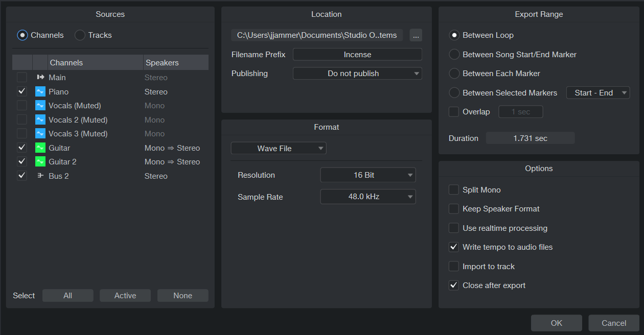This screenshot has height=335, width=644.
Task: Open the location browse ellipsis button
Action: click(416, 35)
